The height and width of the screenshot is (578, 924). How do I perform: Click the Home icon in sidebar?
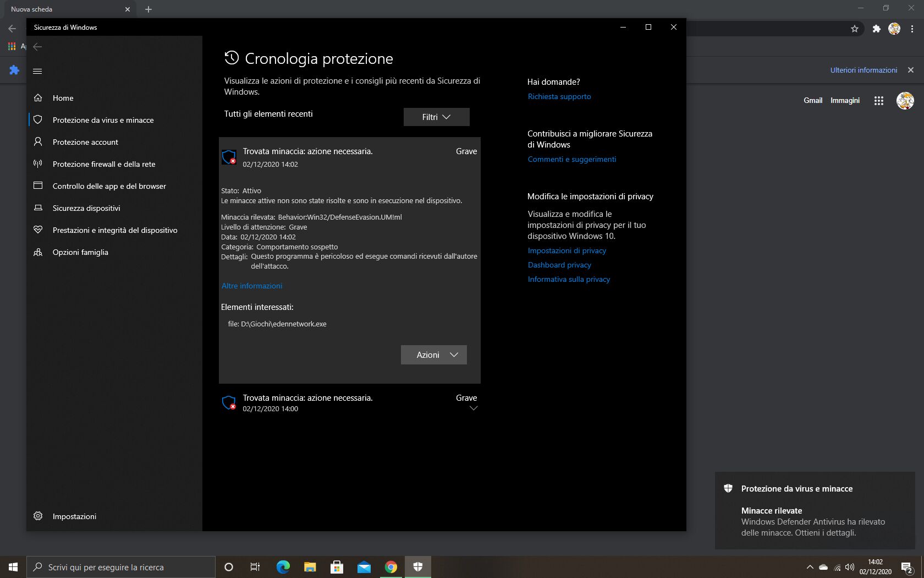38,98
